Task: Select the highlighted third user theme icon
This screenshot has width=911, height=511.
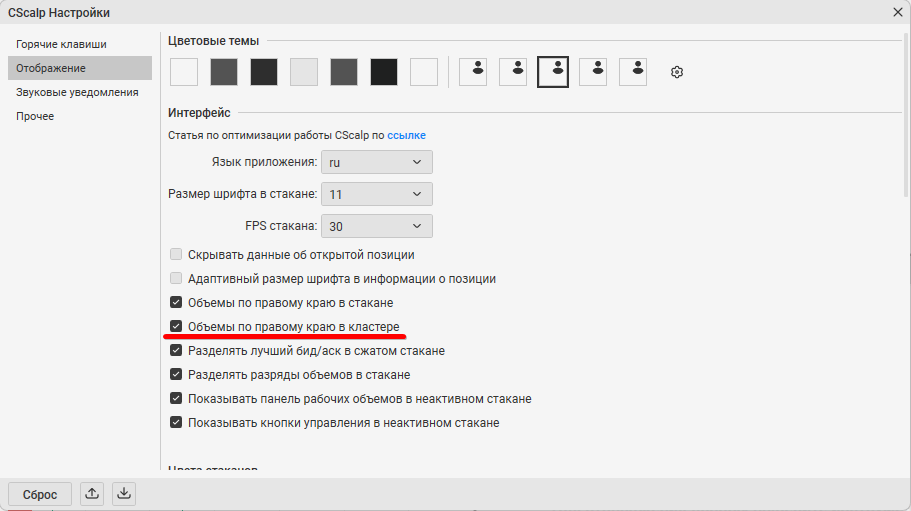Action: tap(553, 72)
